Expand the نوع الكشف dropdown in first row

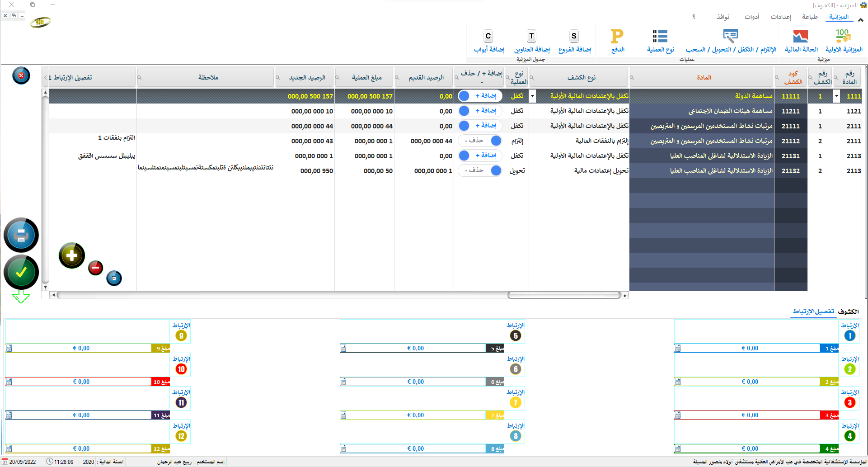pyautogui.click(x=532, y=96)
